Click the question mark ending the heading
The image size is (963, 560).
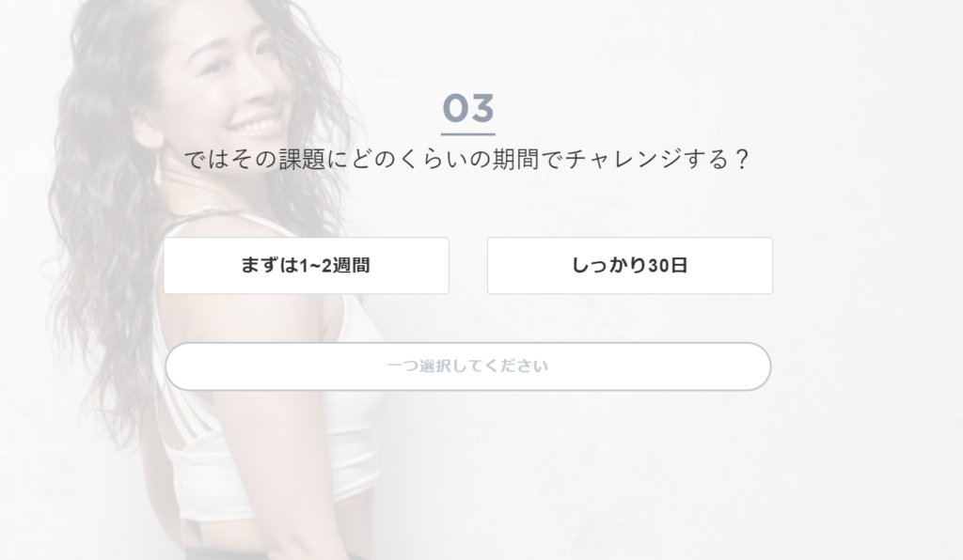pos(742,160)
